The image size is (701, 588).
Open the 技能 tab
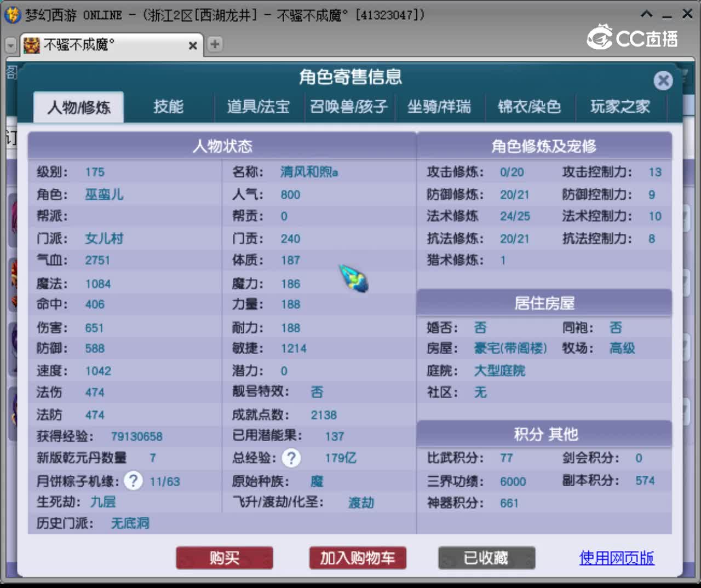tap(168, 106)
